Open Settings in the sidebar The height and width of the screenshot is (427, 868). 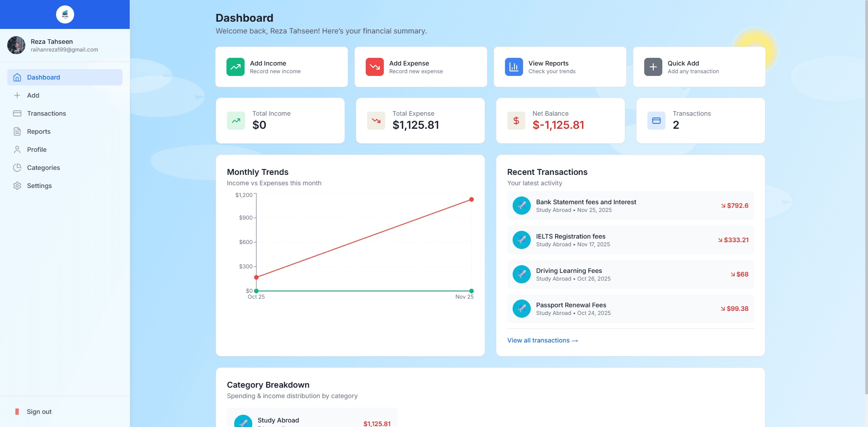point(65,186)
